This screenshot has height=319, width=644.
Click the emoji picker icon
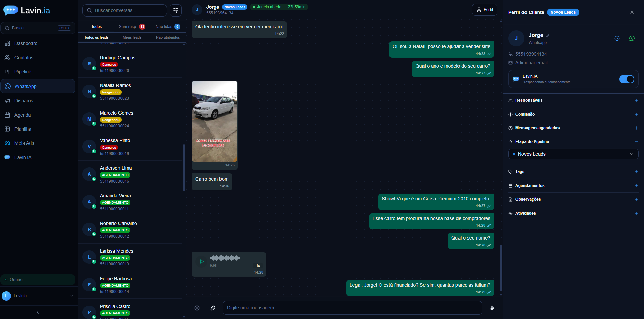[197, 308]
